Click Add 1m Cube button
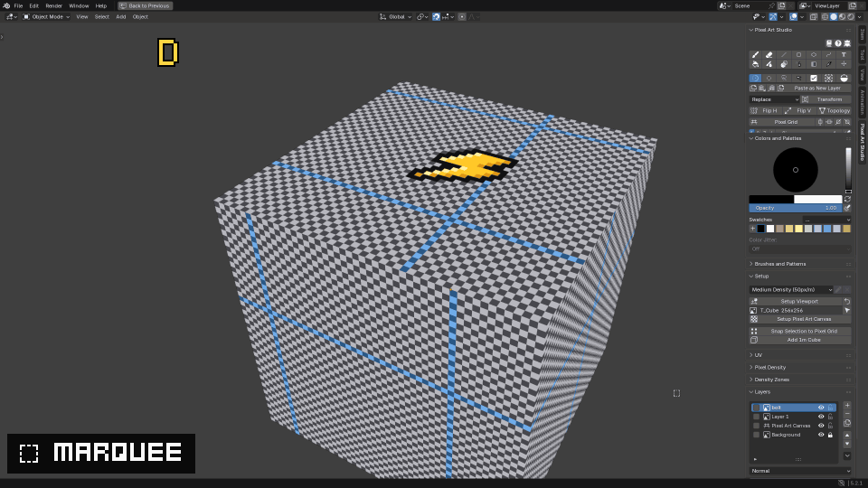 (x=800, y=340)
